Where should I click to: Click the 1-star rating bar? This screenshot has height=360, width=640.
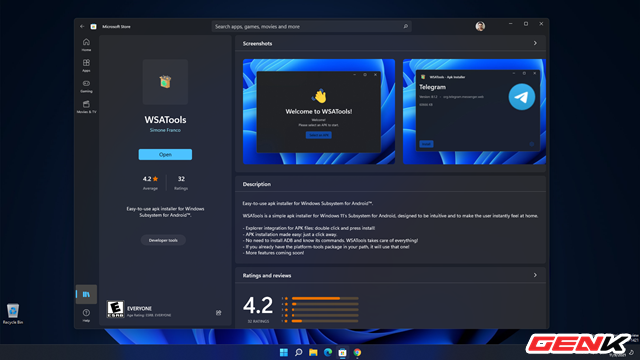pyautogui.click(x=325, y=321)
